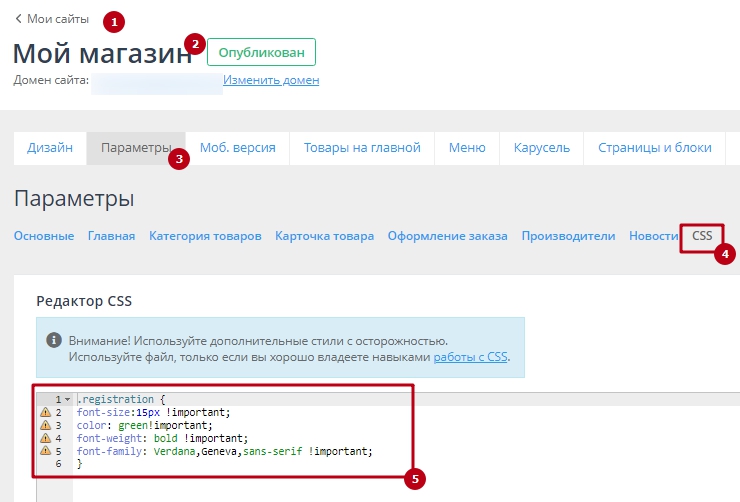Image resolution: width=740 pixels, height=502 pixels.
Task: Open the Моб. версия tab
Action: coord(237,148)
